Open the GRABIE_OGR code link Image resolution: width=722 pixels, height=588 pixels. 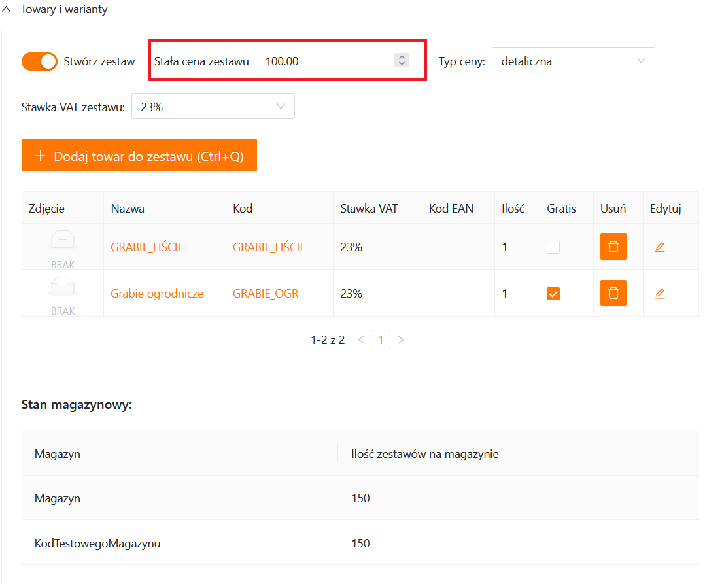click(x=266, y=294)
